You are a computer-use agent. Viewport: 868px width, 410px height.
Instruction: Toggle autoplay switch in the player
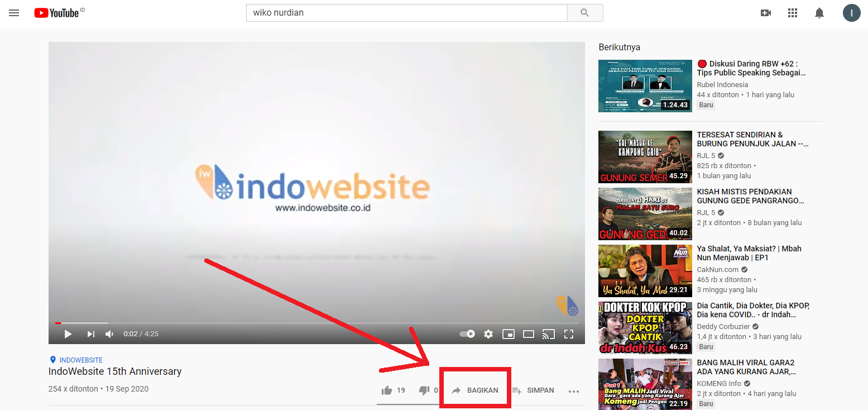point(467,333)
